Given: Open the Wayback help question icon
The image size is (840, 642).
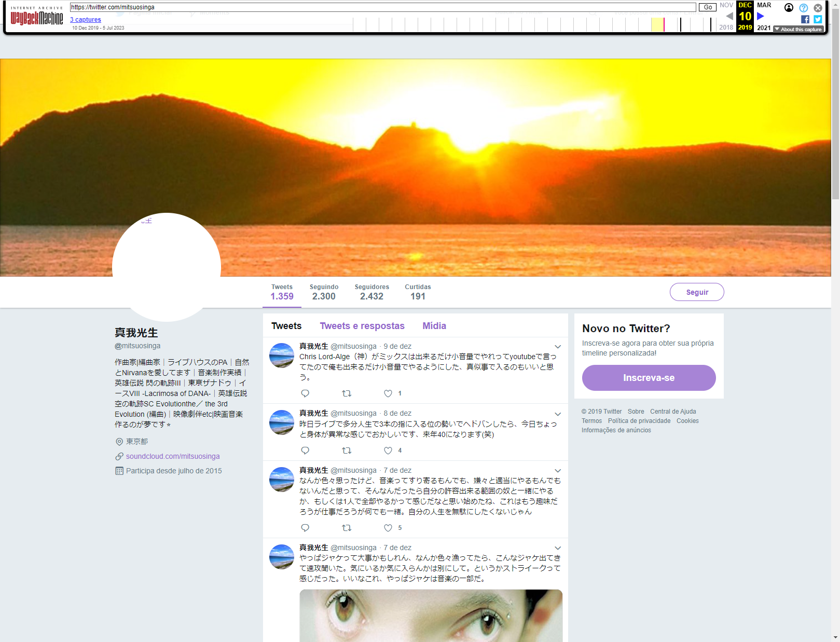Looking at the screenshot, I should click(803, 8).
